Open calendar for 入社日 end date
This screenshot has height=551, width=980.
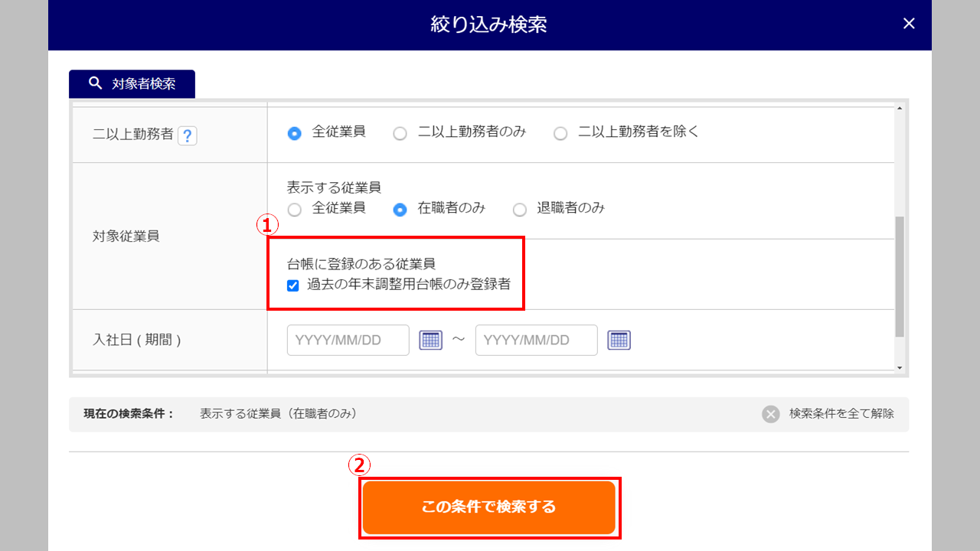(x=619, y=341)
